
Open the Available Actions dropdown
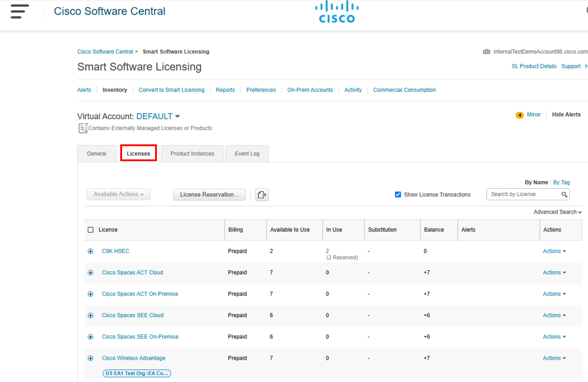click(118, 194)
